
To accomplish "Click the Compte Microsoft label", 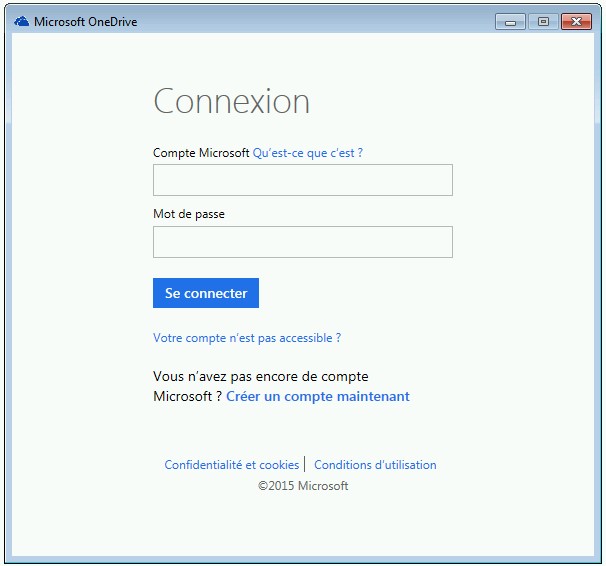I will pyautogui.click(x=201, y=153).
